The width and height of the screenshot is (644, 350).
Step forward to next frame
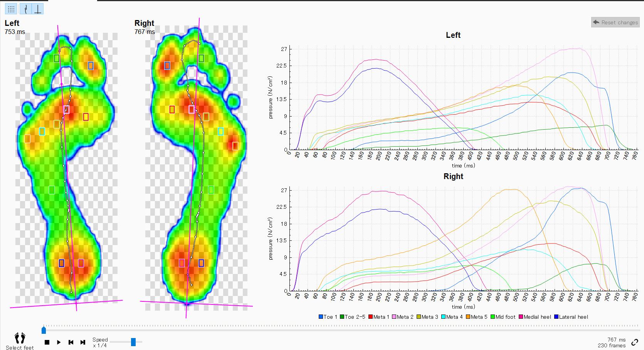click(x=83, y=342)
